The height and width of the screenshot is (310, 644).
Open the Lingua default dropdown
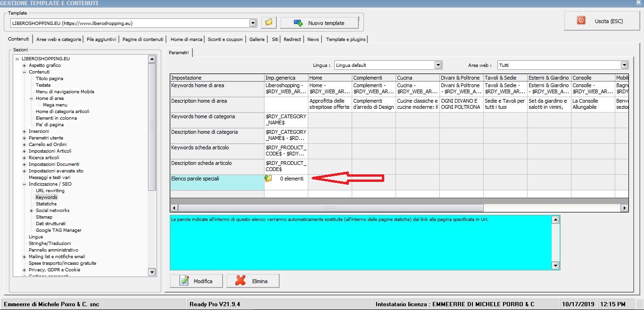(x=438, y=65)
